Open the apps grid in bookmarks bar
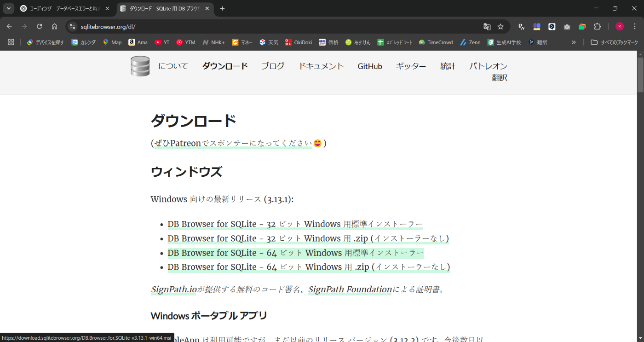The width and height of the screenshot is (644, 342). [x=11, y=42]
